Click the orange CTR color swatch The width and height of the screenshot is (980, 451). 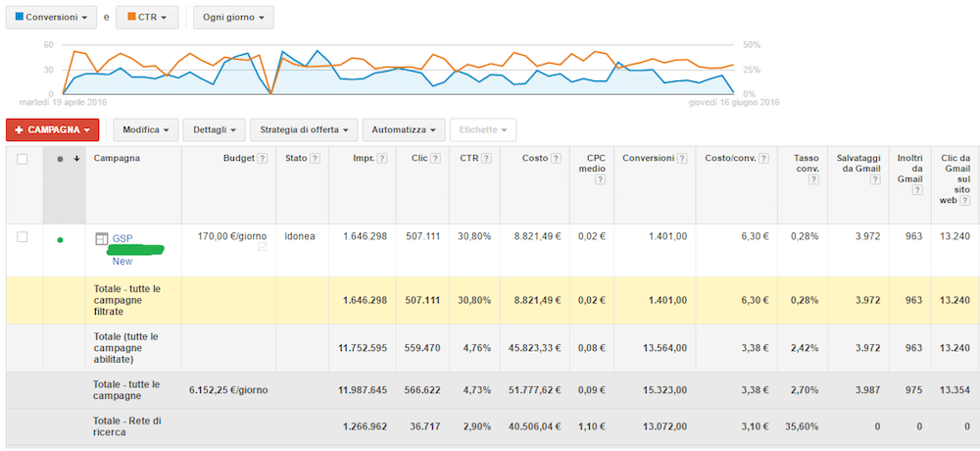click(131, 18)
